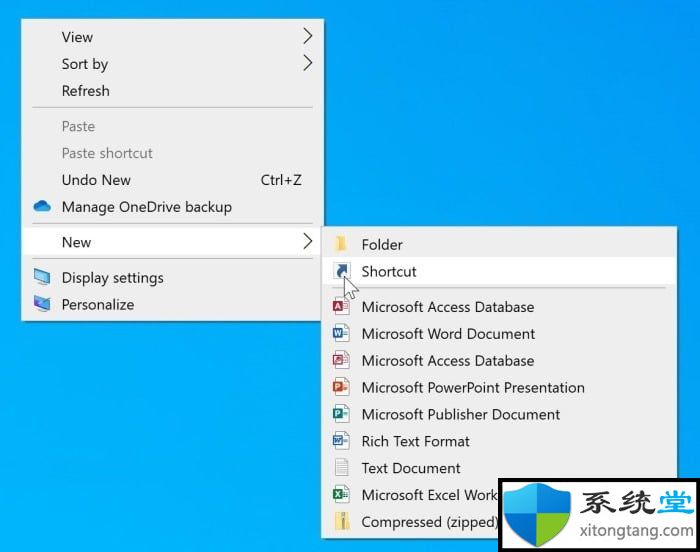This screenshot has width=700, height=552.
Task: Choose Text Document
Action: pyautogui.click(x=499, y=468)
